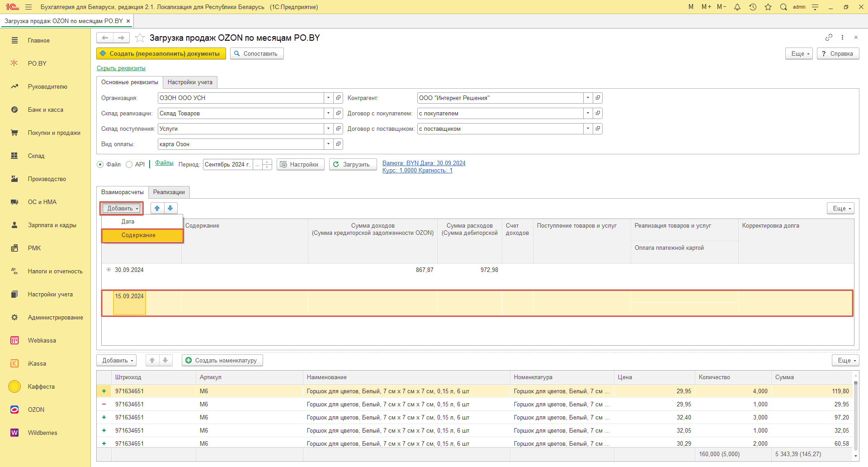
Task: Click the Период input field
Action: 228,164
